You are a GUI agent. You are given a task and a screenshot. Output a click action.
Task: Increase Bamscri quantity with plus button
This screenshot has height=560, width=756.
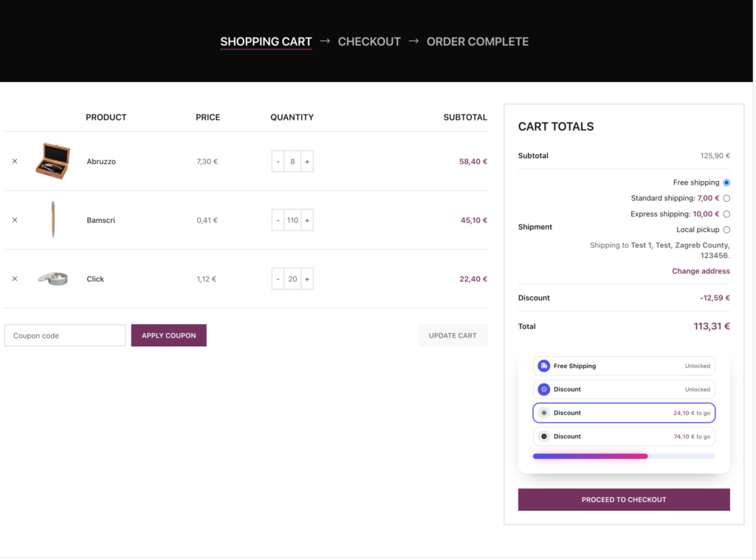pyautogui.click(x=307, y=220)
